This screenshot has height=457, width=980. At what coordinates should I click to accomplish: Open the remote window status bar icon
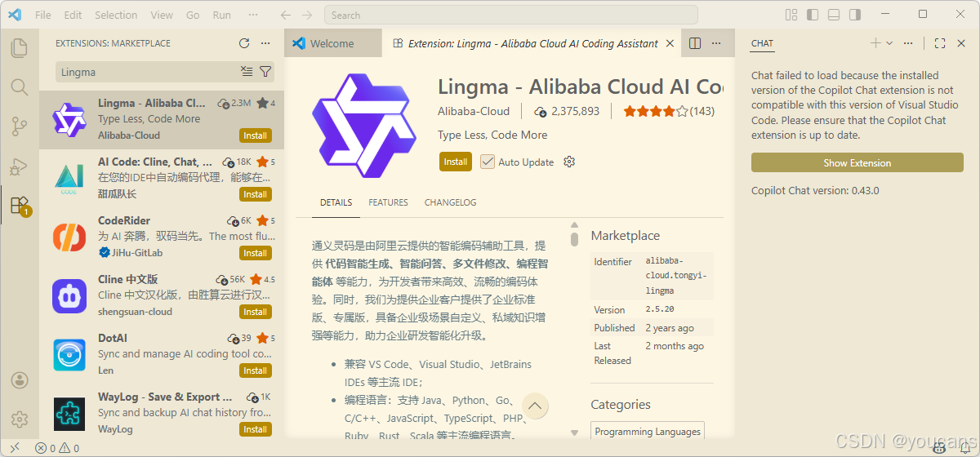tap(14, 448)
